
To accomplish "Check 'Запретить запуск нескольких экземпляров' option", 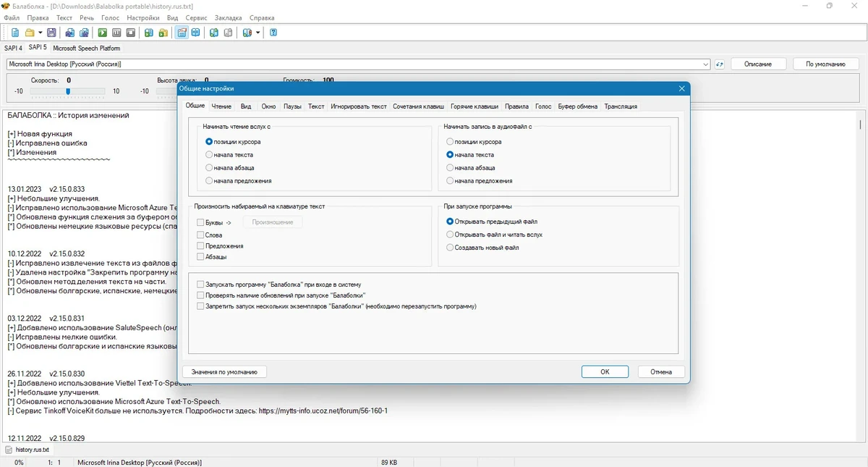I will pyautogui.click(x=200, y=306).
